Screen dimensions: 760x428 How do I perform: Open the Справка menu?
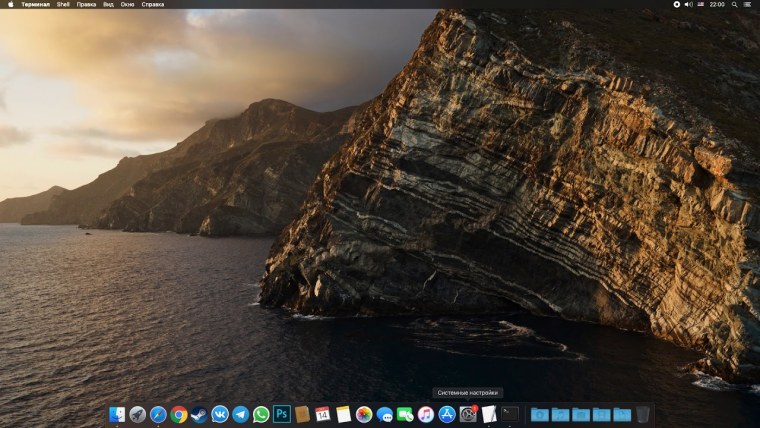pos(153,4)
